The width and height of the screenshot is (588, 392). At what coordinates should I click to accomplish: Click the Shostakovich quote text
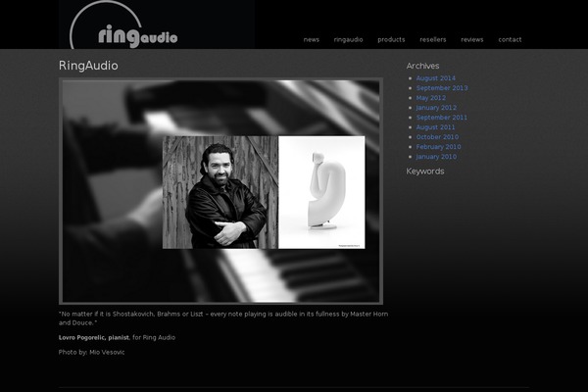pyautogui.click(x=223, y=318)
